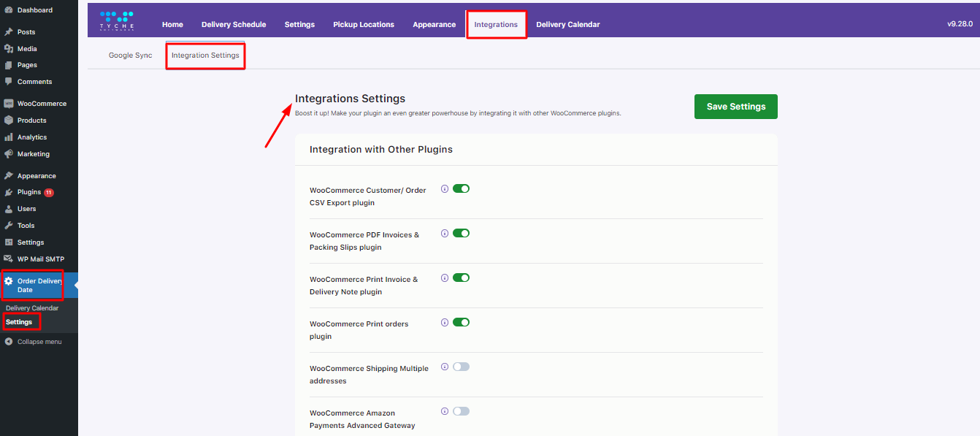Click the Collapse menu arrow icon

pyautogui.click(x=9, y=342)
